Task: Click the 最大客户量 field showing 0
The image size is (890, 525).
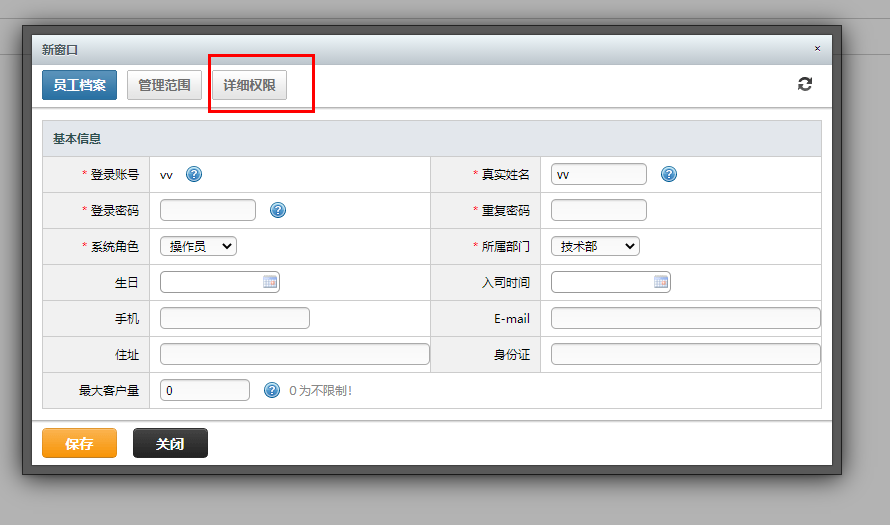Action: click(x=205, y=390)
